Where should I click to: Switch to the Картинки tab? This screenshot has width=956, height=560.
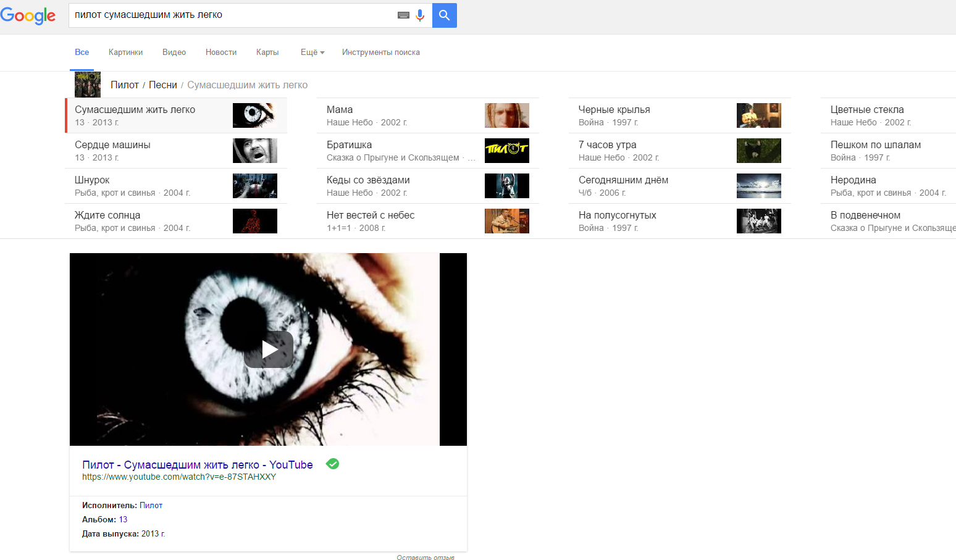125,52
